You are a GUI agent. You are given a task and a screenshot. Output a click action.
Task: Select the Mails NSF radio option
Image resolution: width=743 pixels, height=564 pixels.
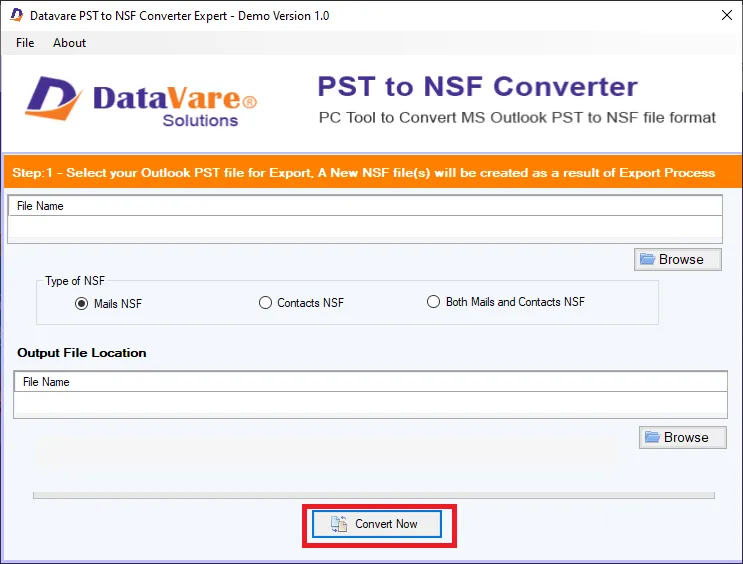(x=109, y=303)
